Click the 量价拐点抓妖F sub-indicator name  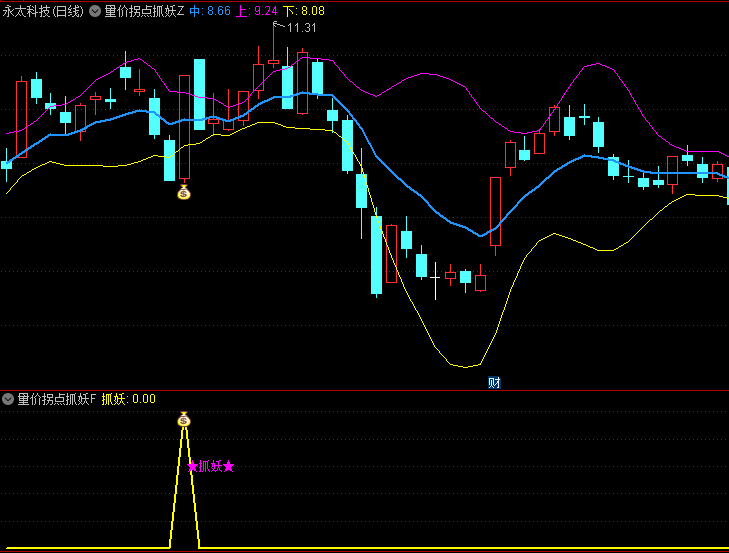57,399
